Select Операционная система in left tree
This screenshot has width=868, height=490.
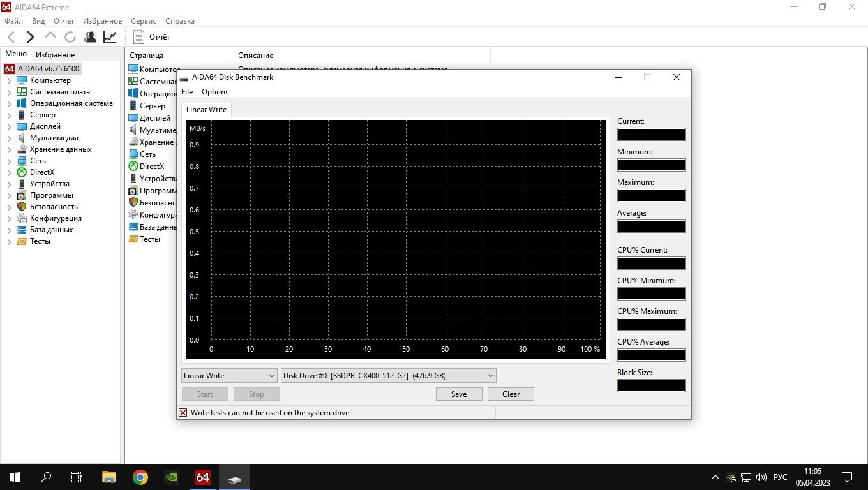[71, 103]
